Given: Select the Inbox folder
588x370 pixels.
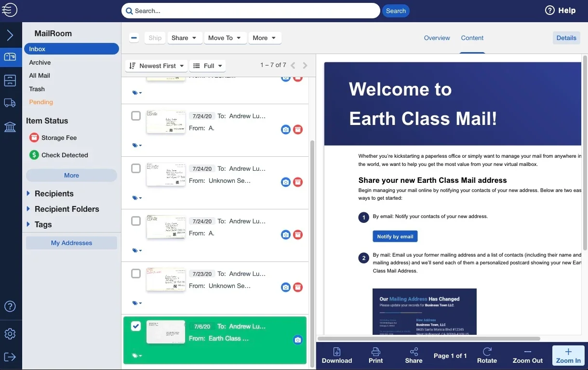Looking at the screenshot, I should click(71, 49).
